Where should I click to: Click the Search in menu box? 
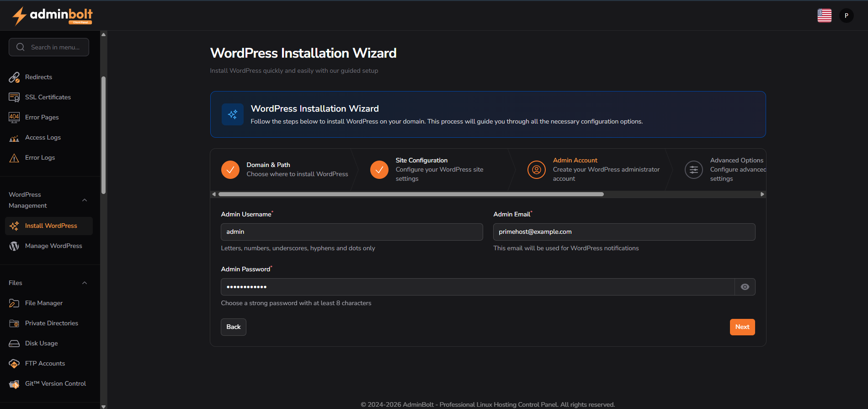[x=49, y=47]
